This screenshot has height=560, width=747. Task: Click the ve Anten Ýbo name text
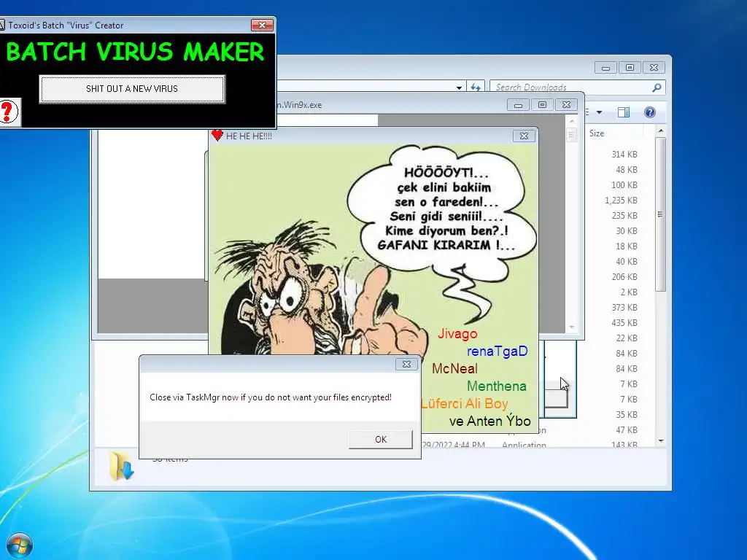point(489,421)
